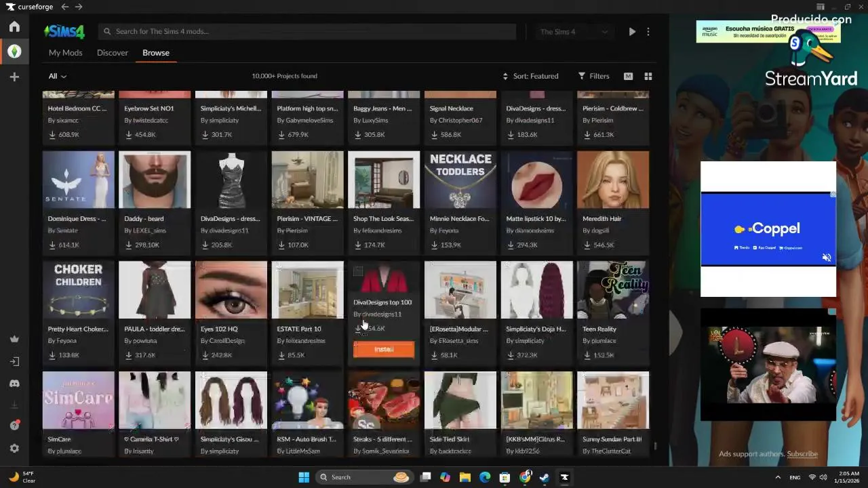Open the Sort: Featured dropdown

point(530,76)
